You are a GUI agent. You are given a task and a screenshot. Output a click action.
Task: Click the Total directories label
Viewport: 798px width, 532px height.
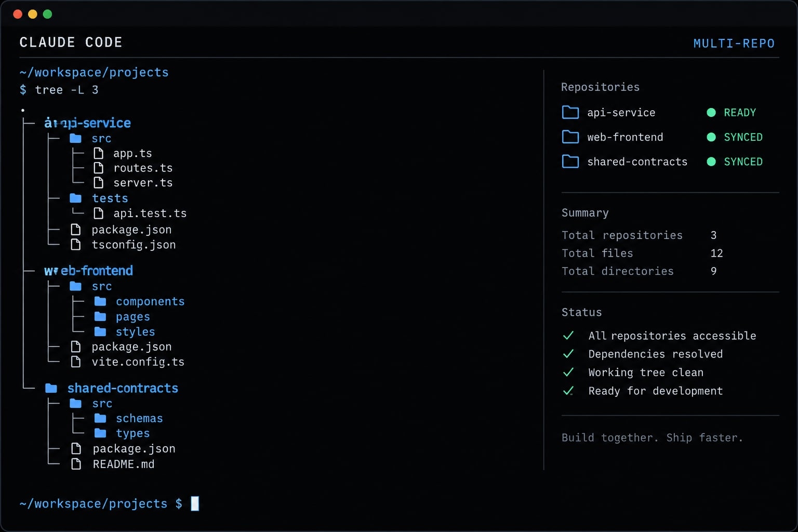(618, 271)
